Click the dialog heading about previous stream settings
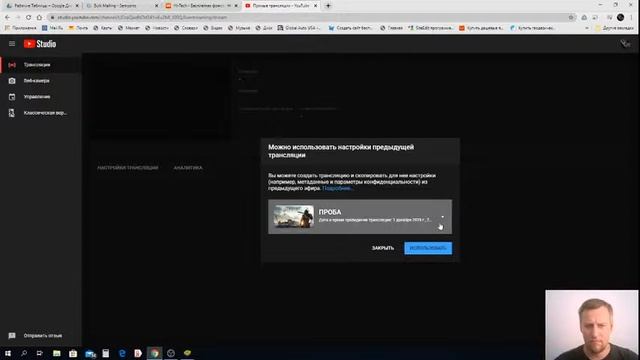Viewport: 640px width, 360px height. click(x=341, y=151)
